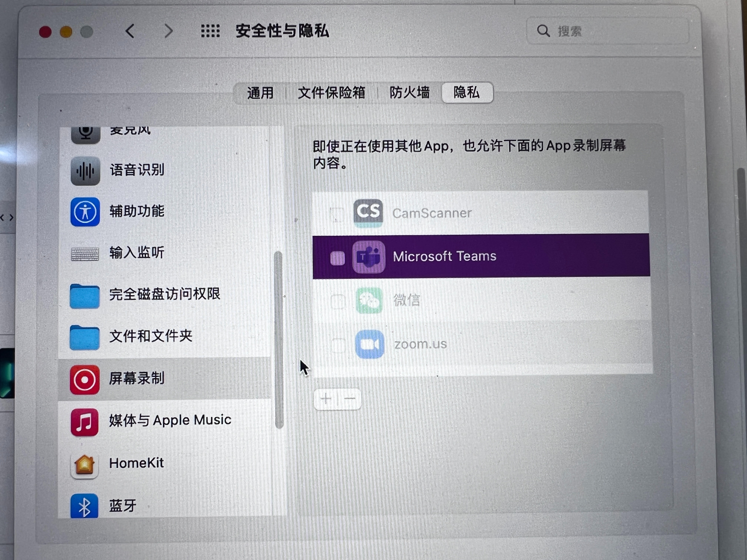747x560 pixels.
Task: Toggle the Microsoft Teams checkbox
Action: click(x=337, y=259)
